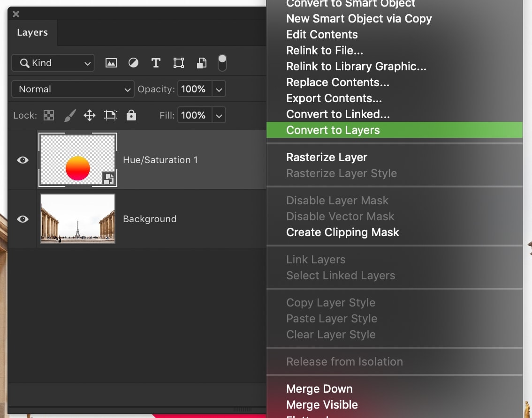Screen dimensions: 532x418
Task: Click the lock all padlock icon
Action: click(131, 115)
